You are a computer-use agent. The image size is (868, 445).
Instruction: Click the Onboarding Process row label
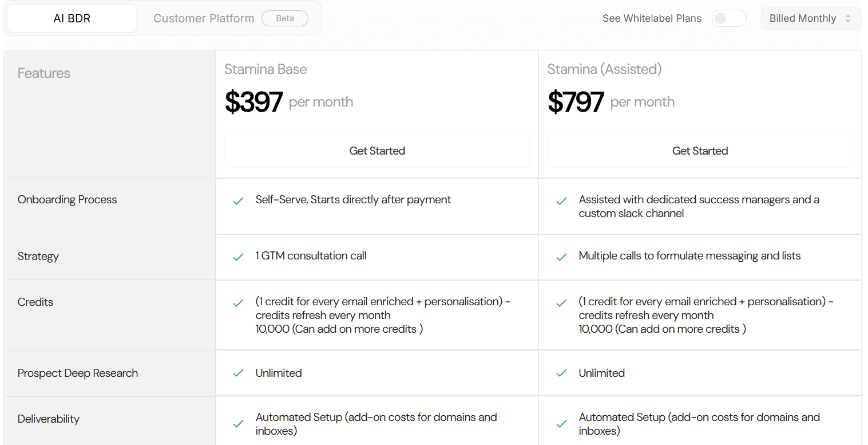click(x=68, y=199)
